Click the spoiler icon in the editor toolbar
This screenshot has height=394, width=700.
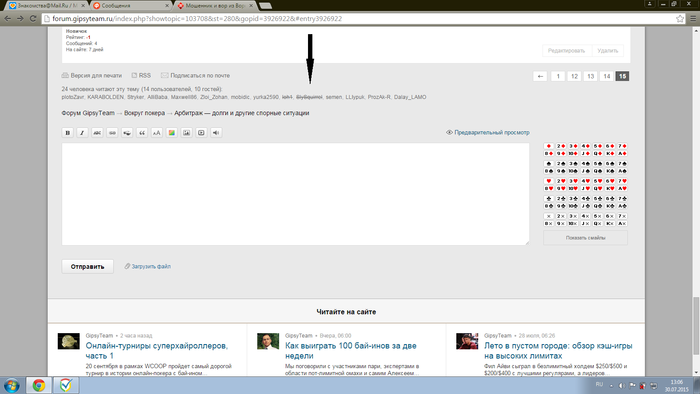127,133
